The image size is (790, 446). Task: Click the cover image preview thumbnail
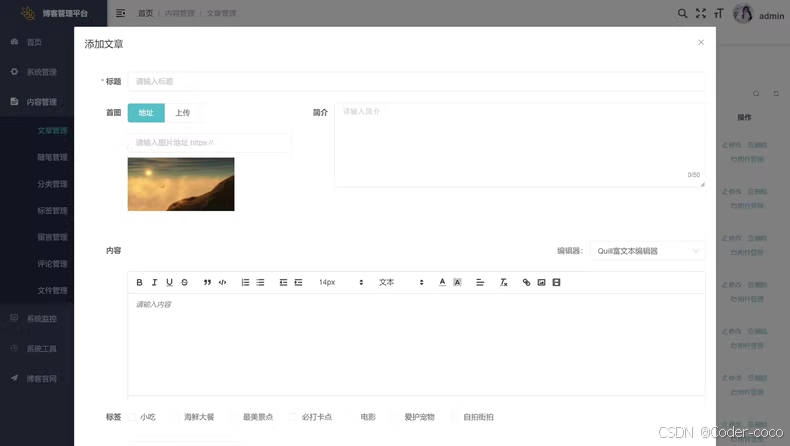[181, 184]
